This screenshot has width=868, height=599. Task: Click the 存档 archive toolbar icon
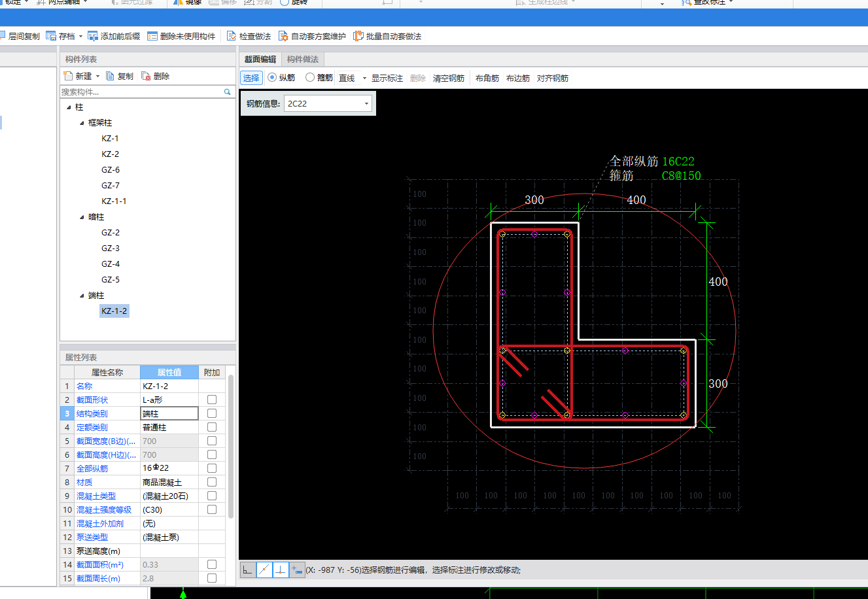pos(51,36)
